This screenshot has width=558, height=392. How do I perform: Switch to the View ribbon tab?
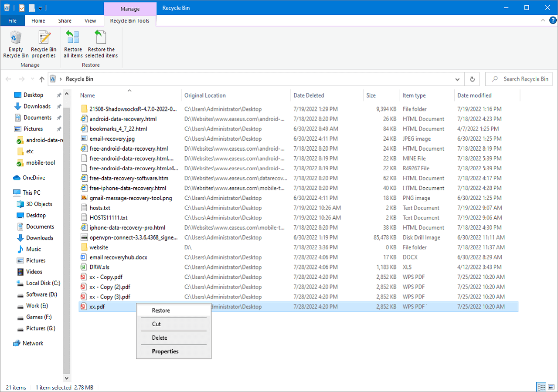(x=90, y=20)
